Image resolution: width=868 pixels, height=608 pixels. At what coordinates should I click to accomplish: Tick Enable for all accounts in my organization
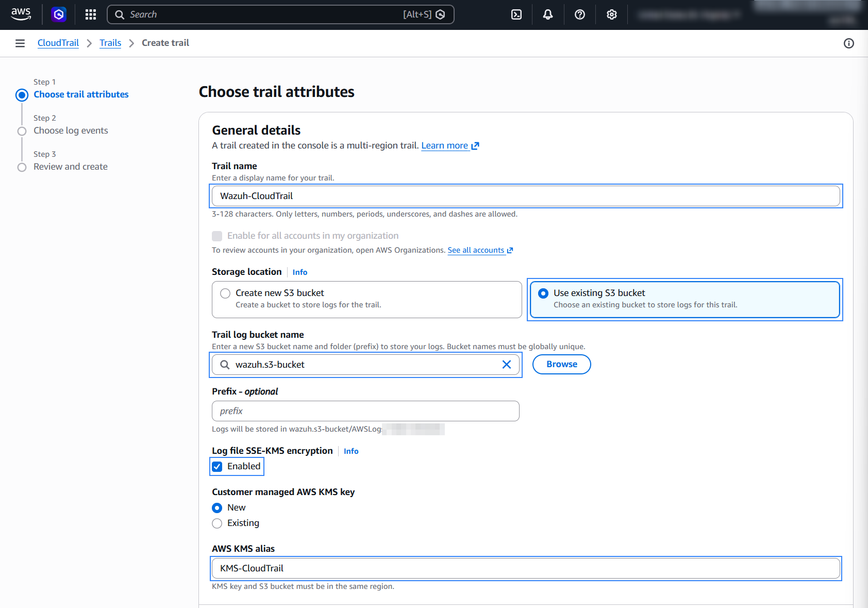218,236
